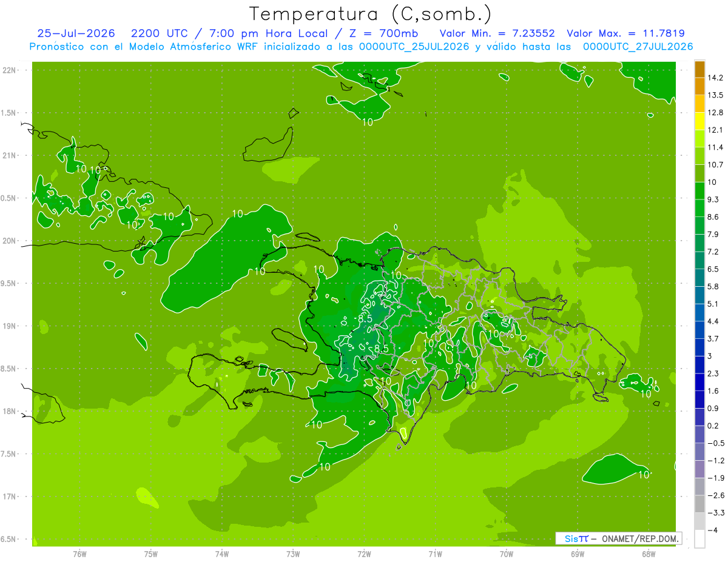Click the 70W longitude axis label
The width and height of the screenshot is (728, 562).
click(x=507, y=554)
